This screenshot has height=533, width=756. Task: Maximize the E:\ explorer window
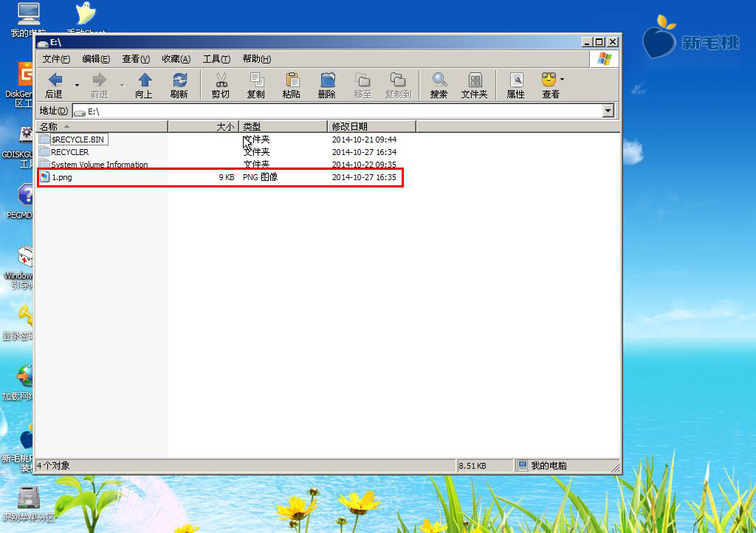point(599,42)
